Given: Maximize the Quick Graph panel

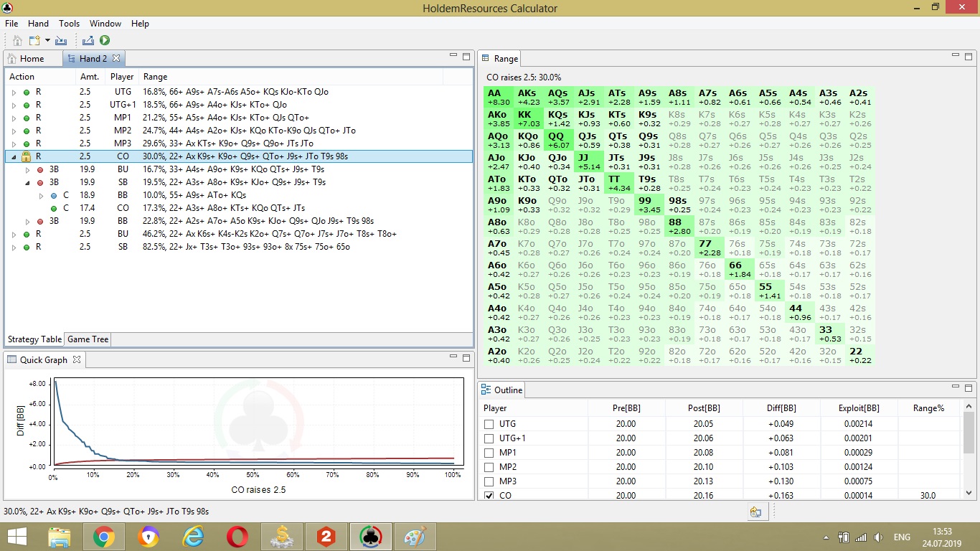Looking at the screenshot, I should click(x=466, y=357).
